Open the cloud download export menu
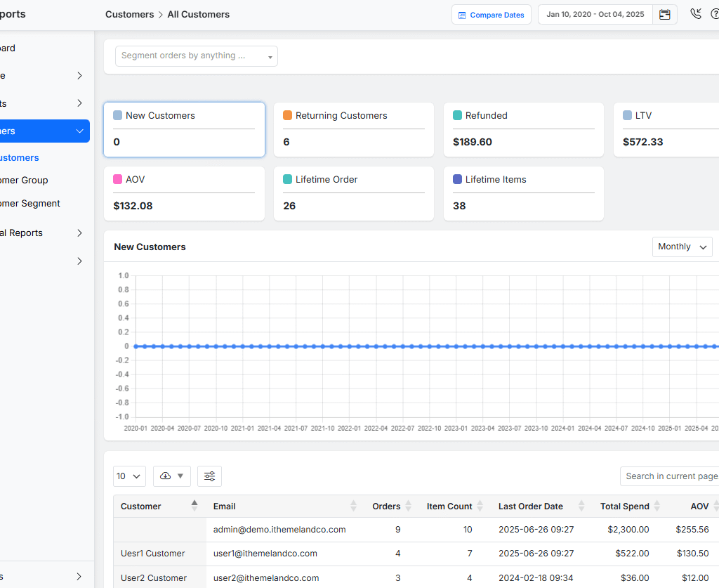 point(171,476)
